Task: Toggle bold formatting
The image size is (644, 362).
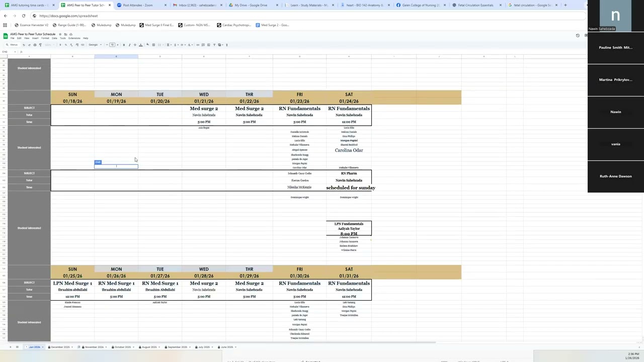Action: point(124,45)
